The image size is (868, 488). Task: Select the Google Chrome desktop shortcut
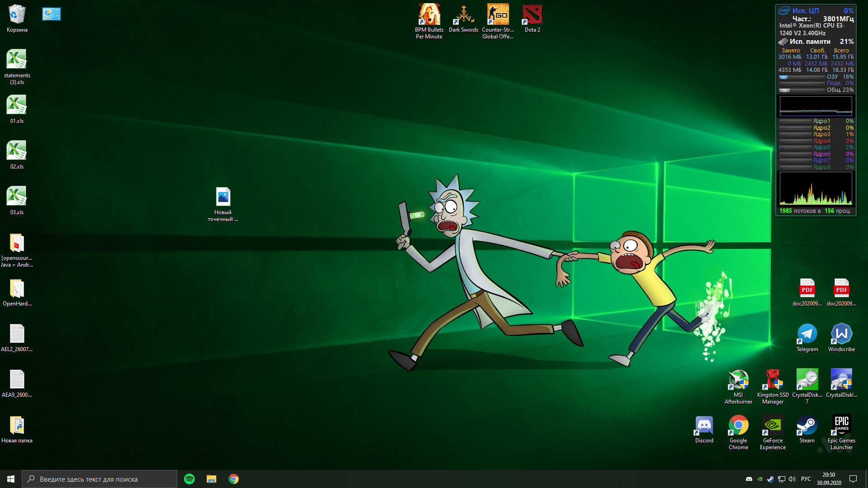(738, 432)
